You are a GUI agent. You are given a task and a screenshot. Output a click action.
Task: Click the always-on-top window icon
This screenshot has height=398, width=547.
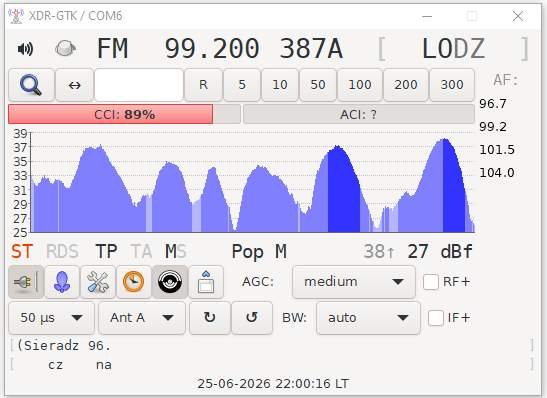[x=206, y=281]
